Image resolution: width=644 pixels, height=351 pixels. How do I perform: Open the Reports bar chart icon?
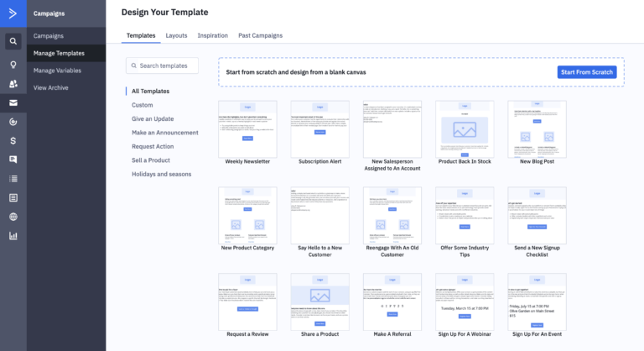click(13, 236)
